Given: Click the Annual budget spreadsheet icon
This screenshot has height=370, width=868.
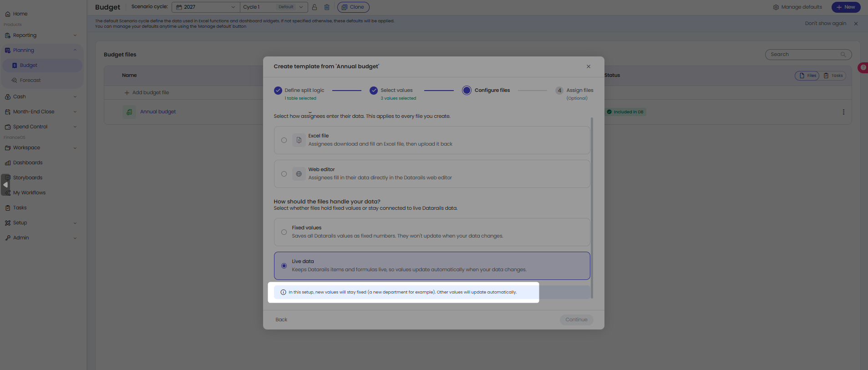Looking at the screenshot, I should [129, 112].
